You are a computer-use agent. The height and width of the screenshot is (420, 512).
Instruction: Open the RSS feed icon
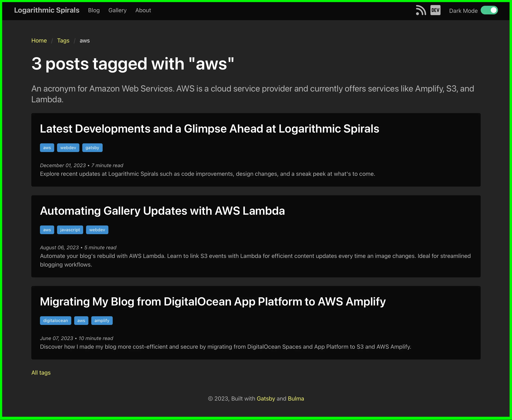[x=421, y=10]
